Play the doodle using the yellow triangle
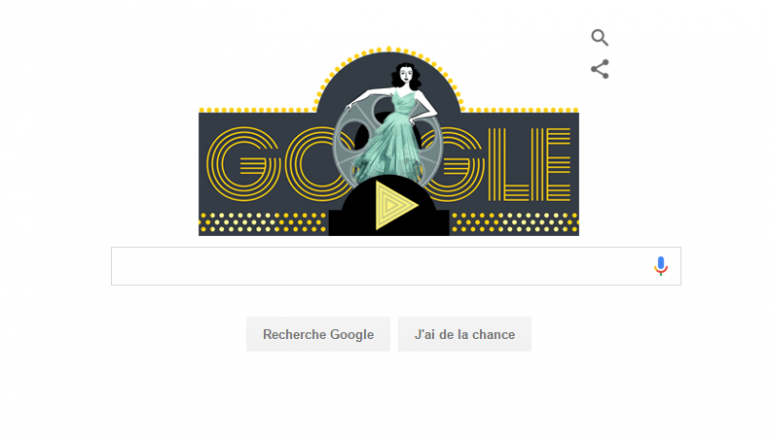The image size is (770, 440). [396, 205]
